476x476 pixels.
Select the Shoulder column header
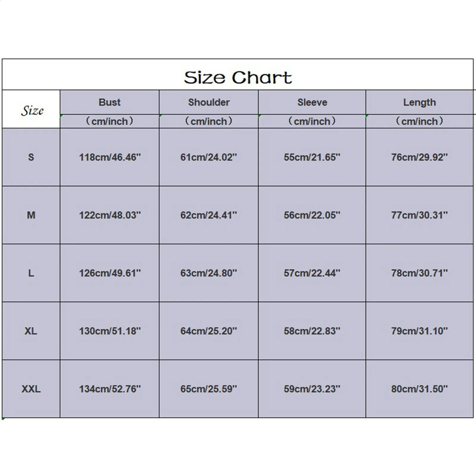[209, 102]
